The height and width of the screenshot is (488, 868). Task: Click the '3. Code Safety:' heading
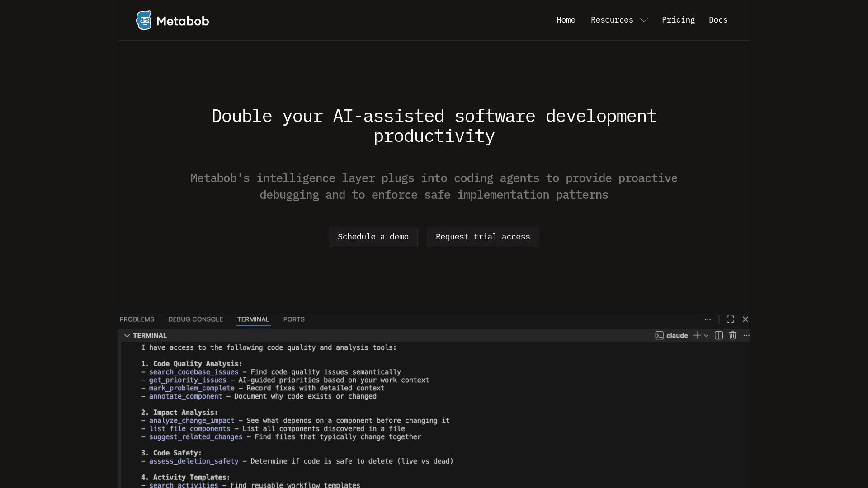click(171, 453)
